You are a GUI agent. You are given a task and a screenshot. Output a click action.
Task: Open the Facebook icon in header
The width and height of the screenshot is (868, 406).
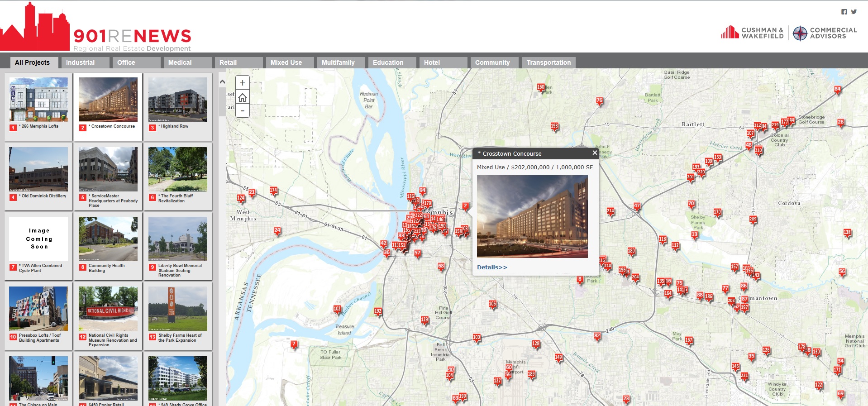pos(844,12)
